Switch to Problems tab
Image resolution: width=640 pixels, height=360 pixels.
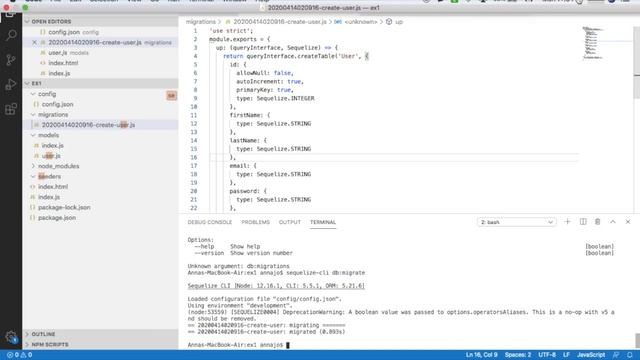tap(256, 222)
